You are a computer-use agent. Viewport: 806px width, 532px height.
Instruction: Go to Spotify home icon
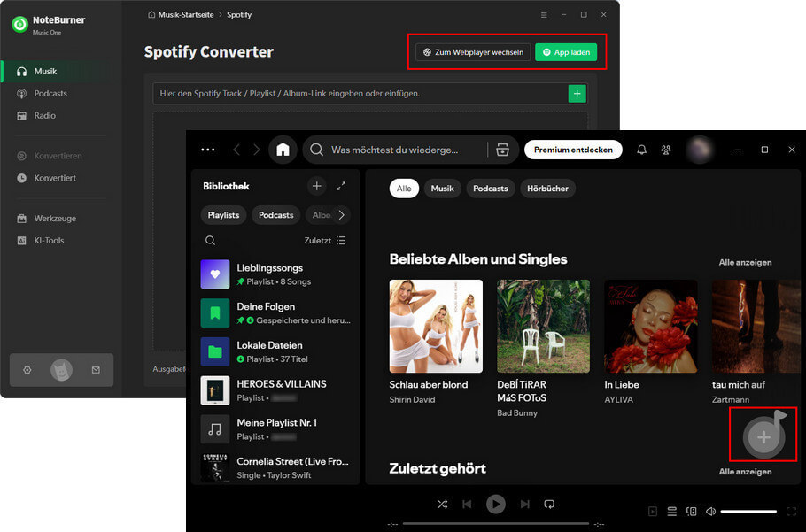pos(283,150)
